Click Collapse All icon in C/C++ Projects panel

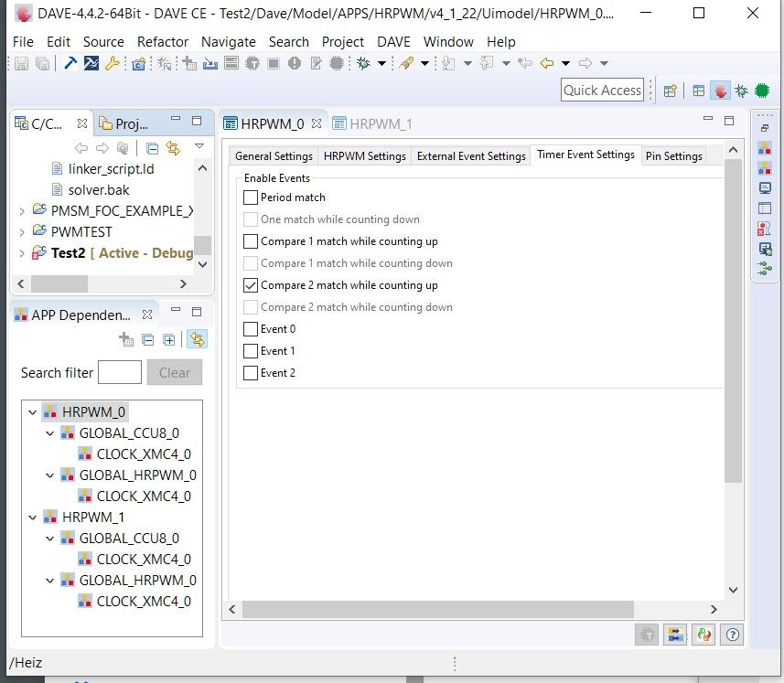pyautogui.click(x=153, y=147)
